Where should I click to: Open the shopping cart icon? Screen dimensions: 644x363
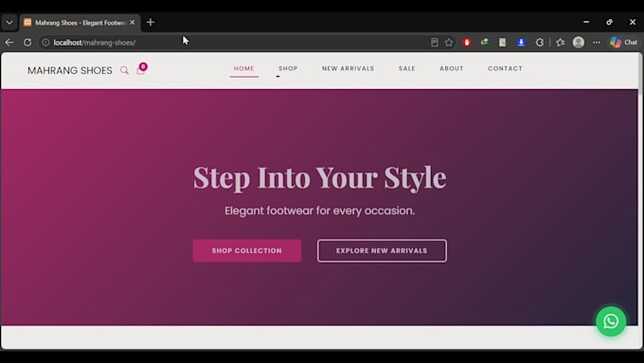141,70
